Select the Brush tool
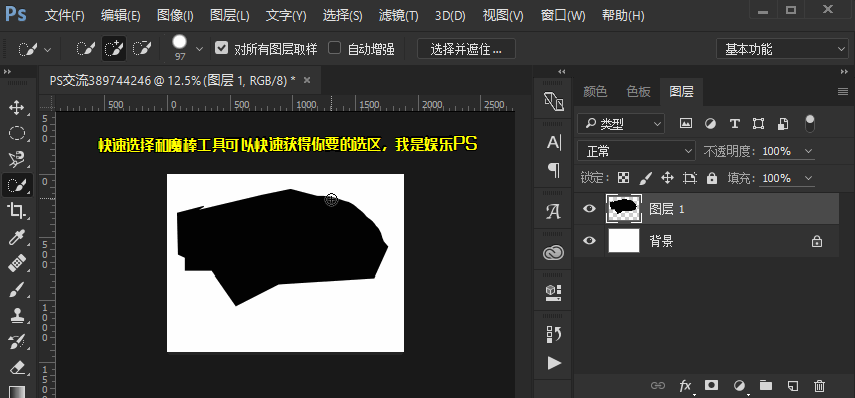Screen dimensions: 855x398 pos(17,290)
